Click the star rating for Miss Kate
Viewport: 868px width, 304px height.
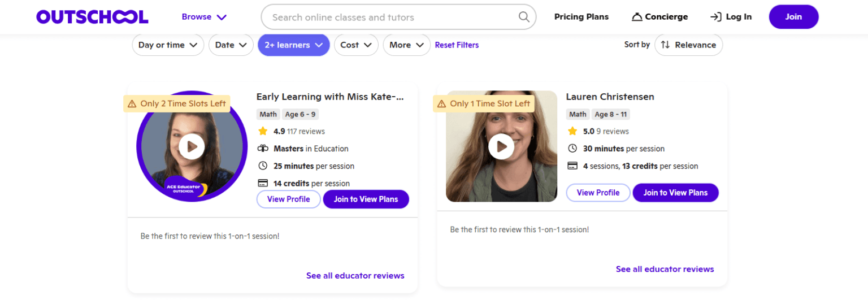tap(263, 131)
